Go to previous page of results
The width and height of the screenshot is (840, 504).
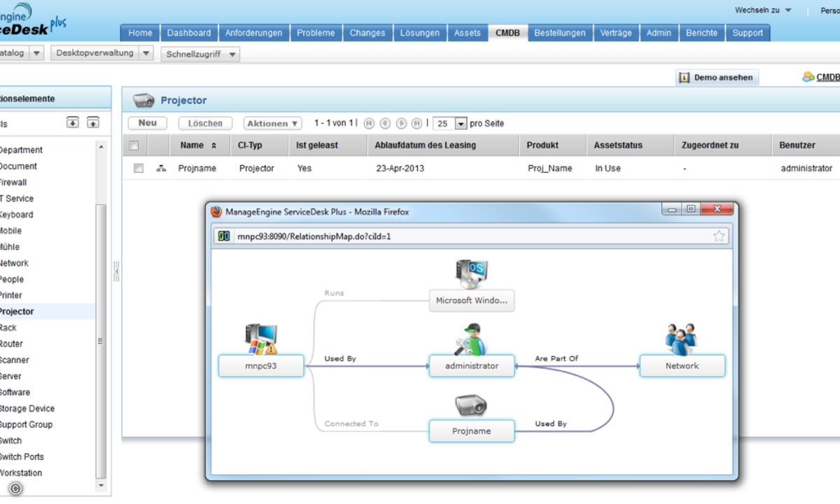[x=385, y=123]
